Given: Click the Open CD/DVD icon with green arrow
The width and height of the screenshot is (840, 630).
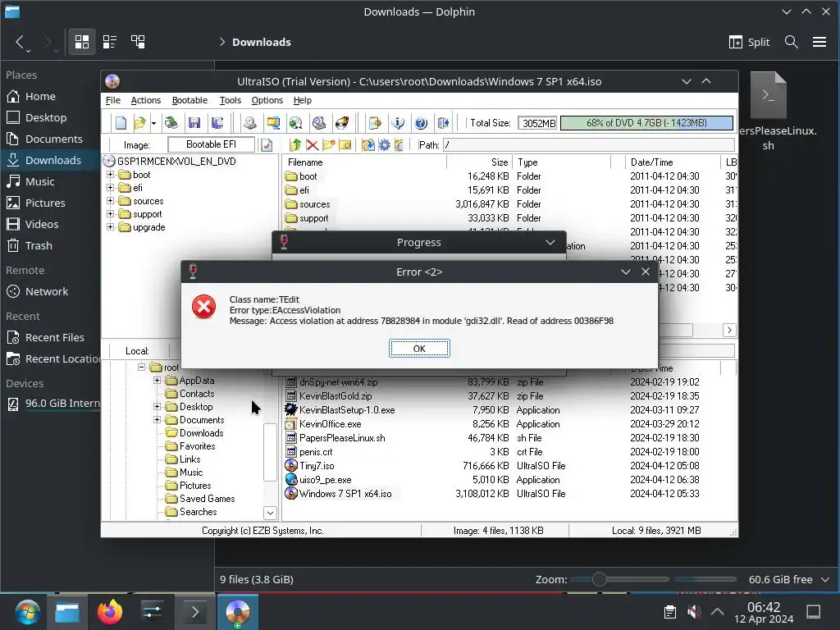Looking at the screenshot, I should (171, 123).
